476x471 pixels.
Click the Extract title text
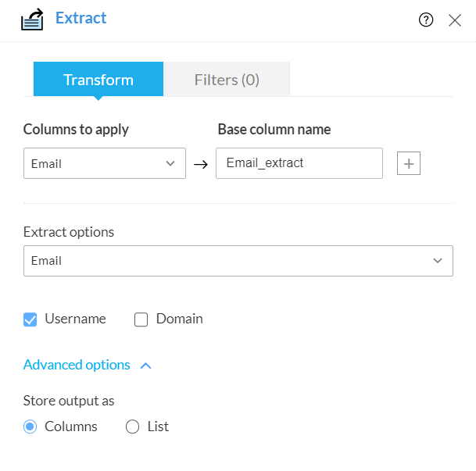click(x=81, y=18)
